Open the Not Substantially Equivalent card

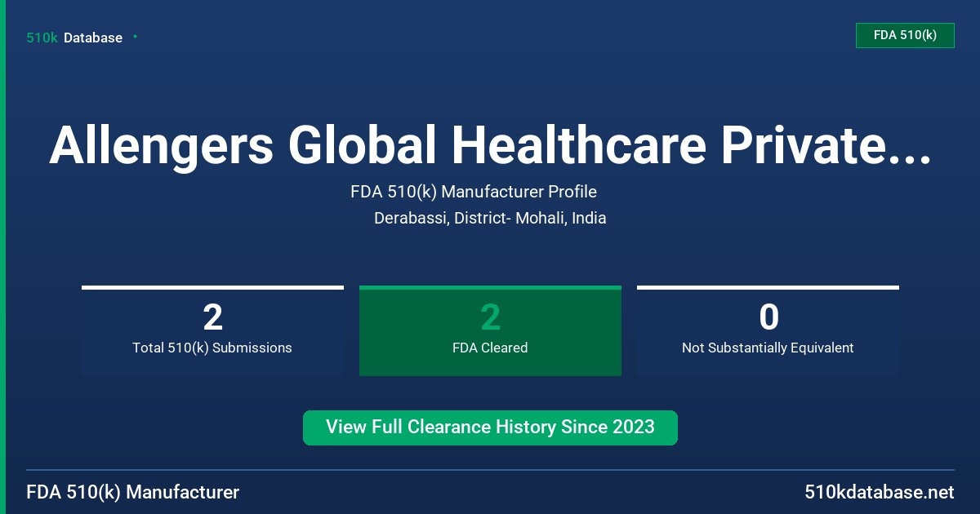click(768, 331)
